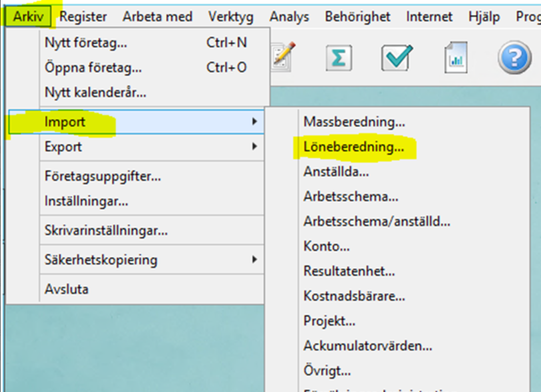The image size is (541, 392).
Task: Select Anställda import option
Action: tap(336, 171)
